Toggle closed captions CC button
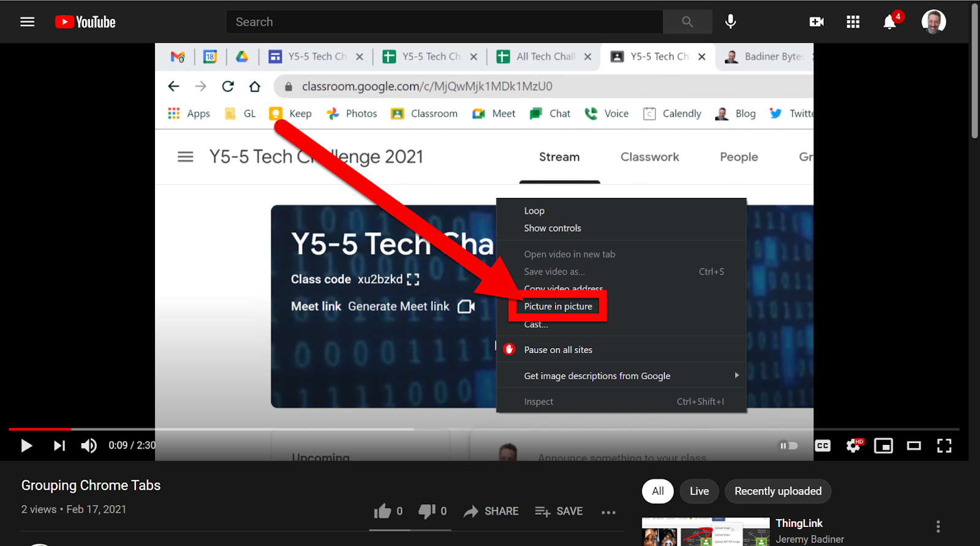 click(x=823, y=446)
